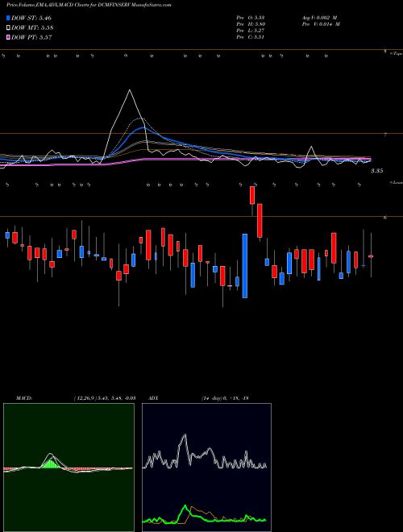Click the 'Pre H: 5.80' value
403x532 pixels.
point(251,24)
